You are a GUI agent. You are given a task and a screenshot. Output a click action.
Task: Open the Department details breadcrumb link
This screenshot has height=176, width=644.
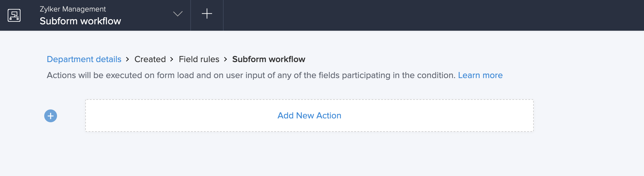click(x=84, y=59)
